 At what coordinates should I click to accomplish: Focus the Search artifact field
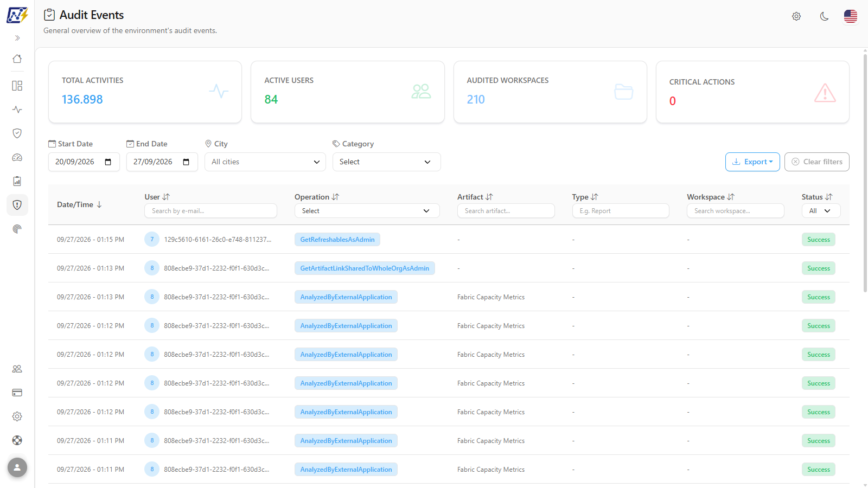pyautogui.click(x=506, y=211)
